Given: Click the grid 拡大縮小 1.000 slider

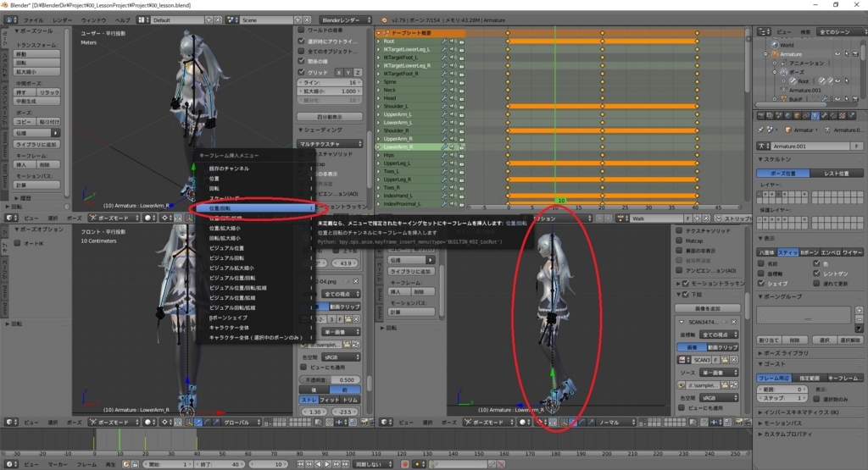Looking at the screenshot, I should (330, 91).
